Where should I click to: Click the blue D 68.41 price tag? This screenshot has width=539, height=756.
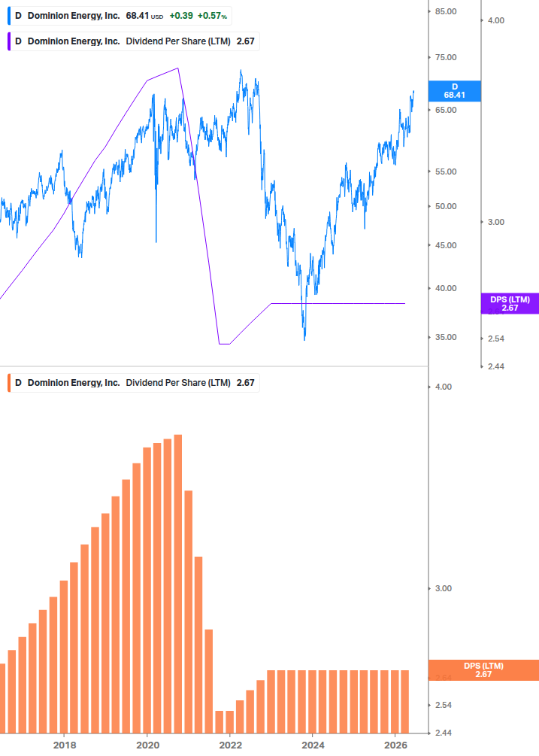coord(454,91)
